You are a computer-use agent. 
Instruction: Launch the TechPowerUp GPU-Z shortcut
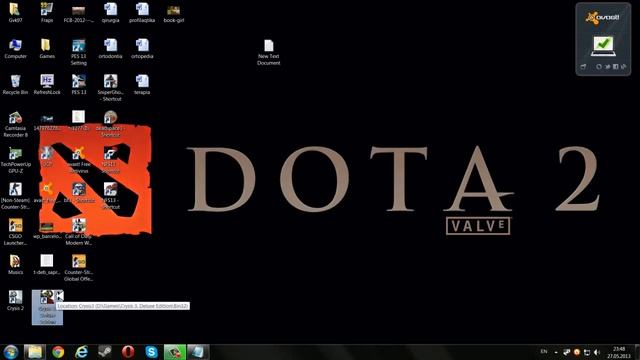pyautogui.click(x=15, y=160)
